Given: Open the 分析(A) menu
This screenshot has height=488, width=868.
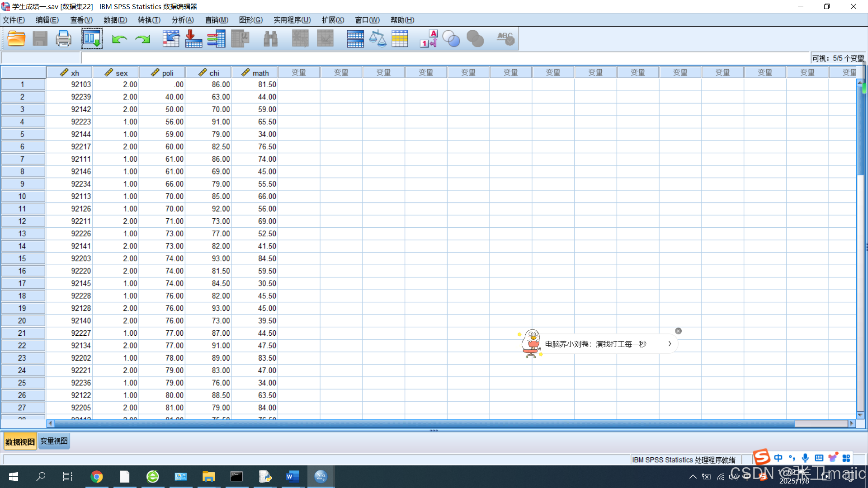Looking at the screenshot, I should click(x=183, y=20).
